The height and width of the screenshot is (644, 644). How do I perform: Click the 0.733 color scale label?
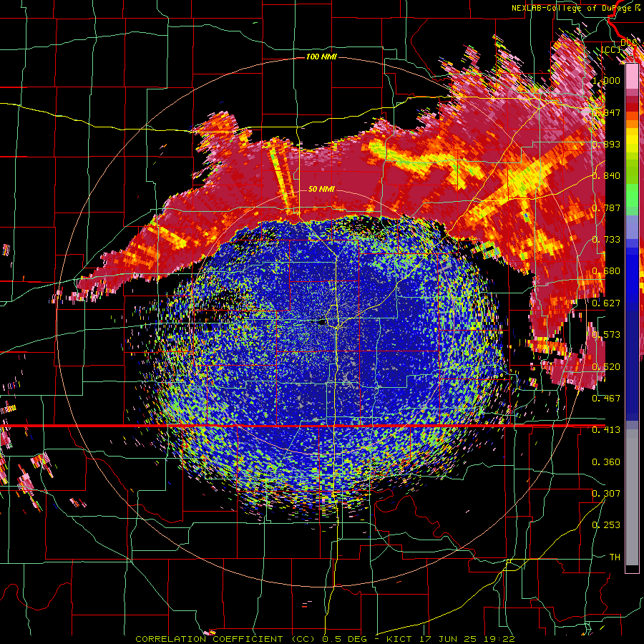(x=606, y=240)
